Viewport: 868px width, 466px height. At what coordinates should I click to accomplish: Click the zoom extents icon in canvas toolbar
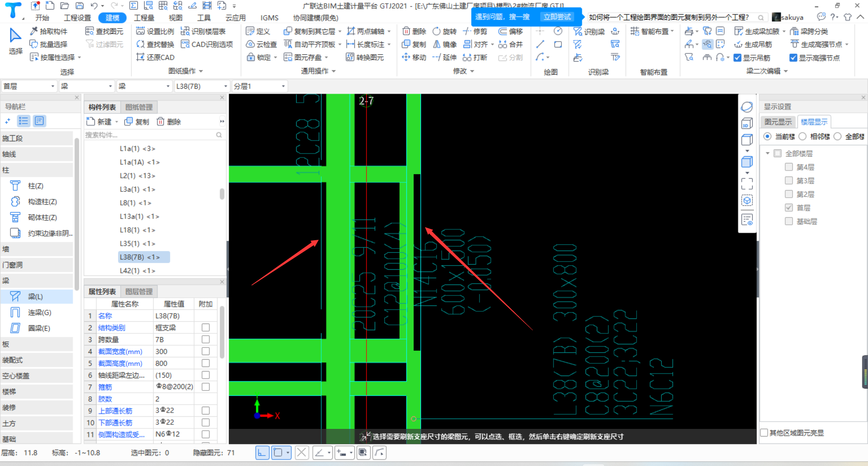(747, 183)
